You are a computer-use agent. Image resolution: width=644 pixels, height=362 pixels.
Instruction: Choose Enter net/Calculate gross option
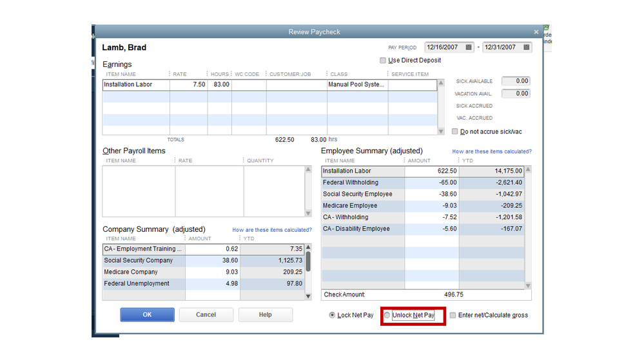pyautogui.click(x=453, y=315)
